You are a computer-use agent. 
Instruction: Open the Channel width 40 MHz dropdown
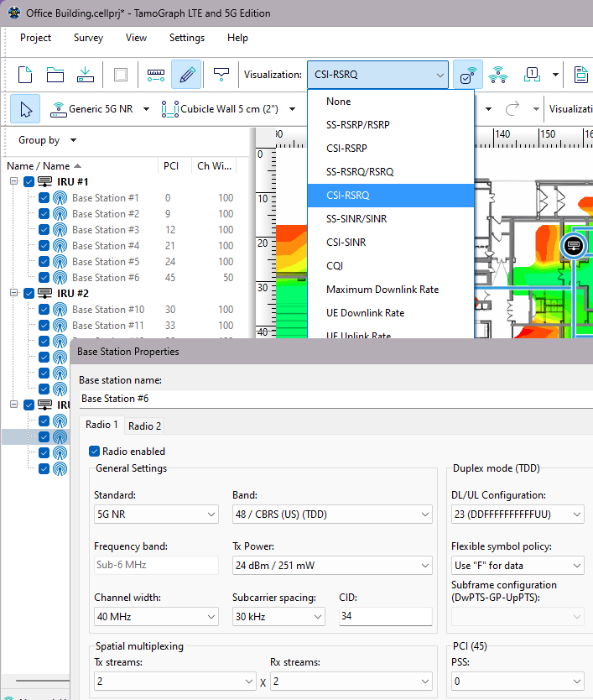click(156, 617)
